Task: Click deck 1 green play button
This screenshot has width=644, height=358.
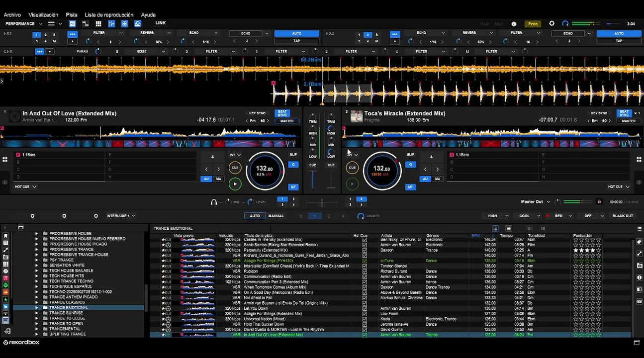Action: pos(235,184)
